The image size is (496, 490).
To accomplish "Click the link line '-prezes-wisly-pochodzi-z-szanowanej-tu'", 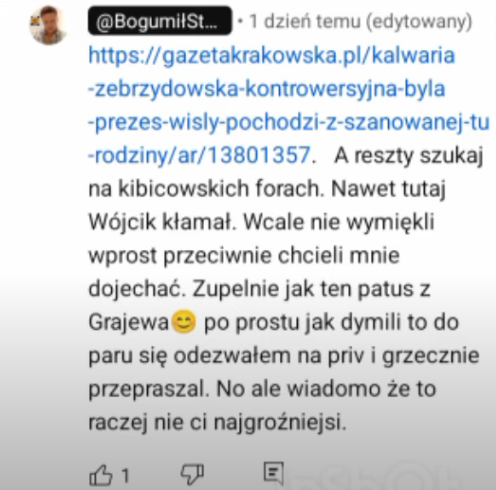I will pos(289,122).
